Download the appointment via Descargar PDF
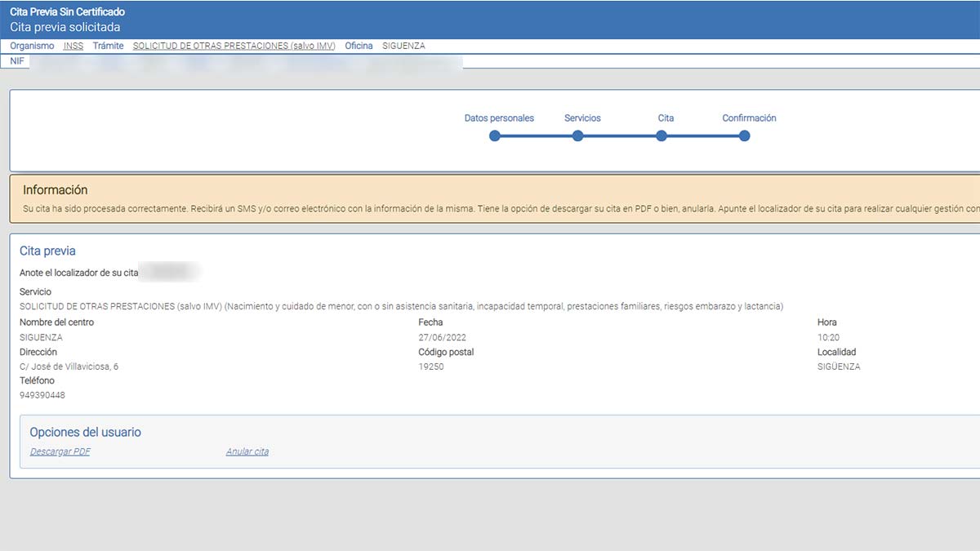The width and height of the screenshot is (980, 551). click(60, 451)
